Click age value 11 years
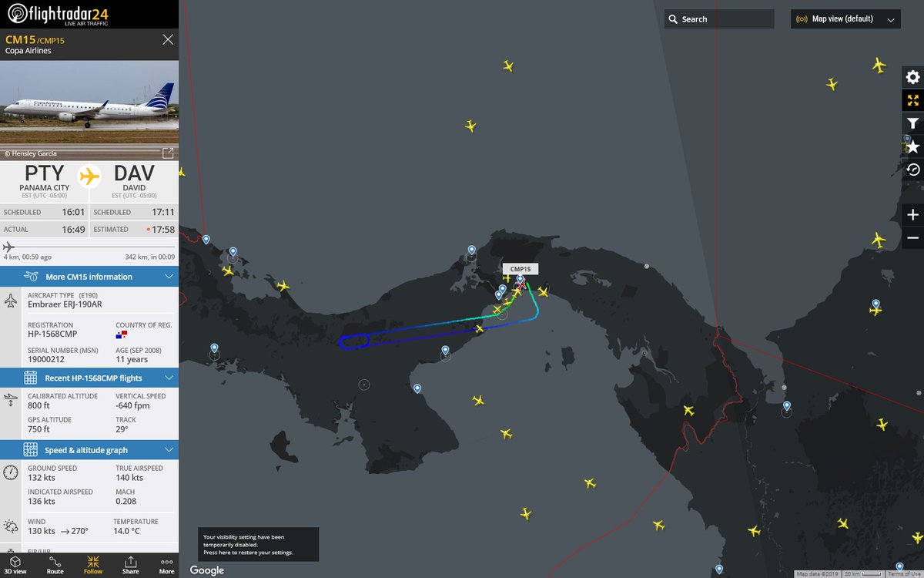The width and height of the screenshot is (924, 578). (132, 359)
